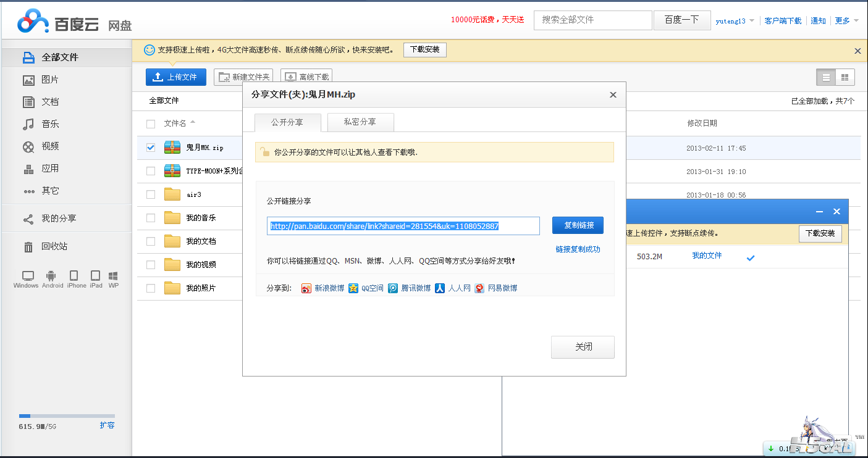Screen dimensions: 868x458
Task: Tick the TYPE-MOON file checkbox
Action: pos(151,171)
